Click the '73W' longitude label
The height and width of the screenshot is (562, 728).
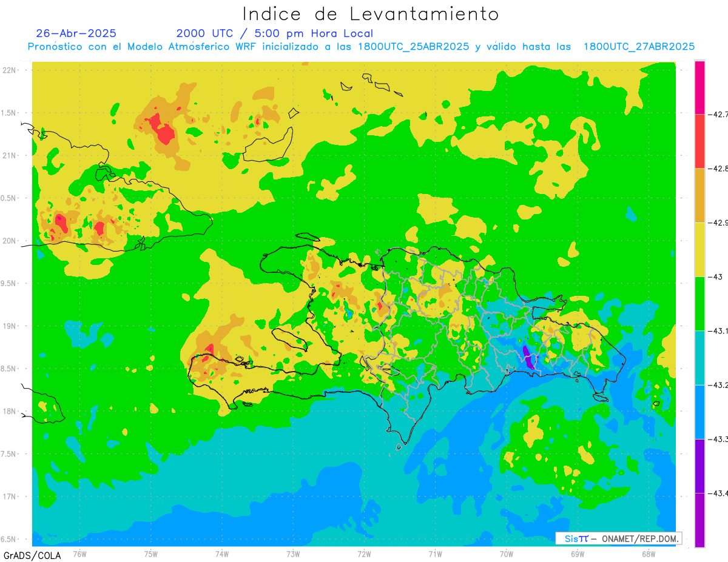coord(293,554)
